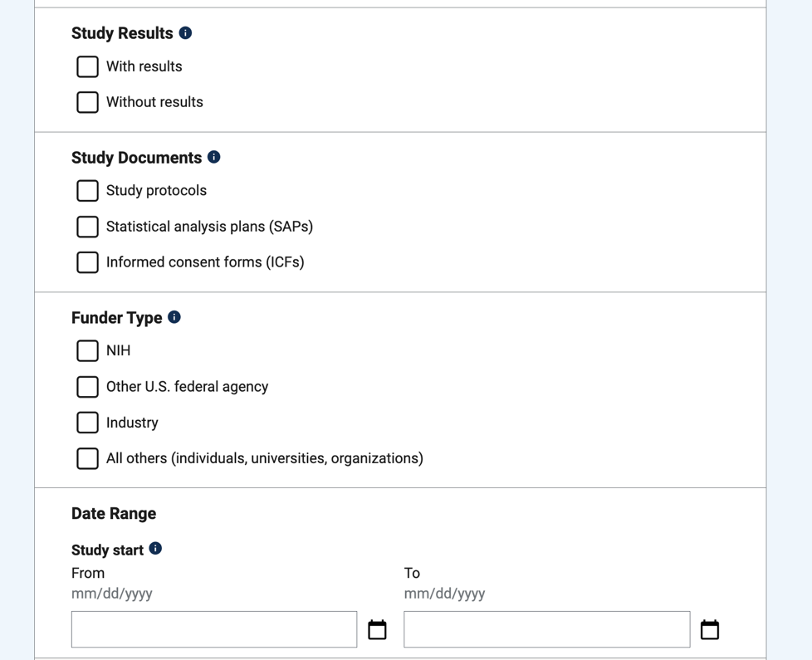
Task: Check the With results checkbox
Action: click(87, 66)
